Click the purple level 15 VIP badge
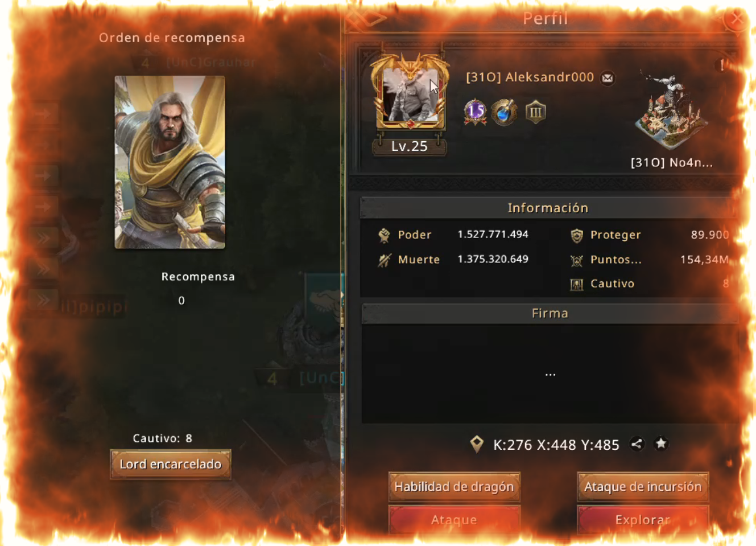Screen dimensions: 756x546 point(475,112)
